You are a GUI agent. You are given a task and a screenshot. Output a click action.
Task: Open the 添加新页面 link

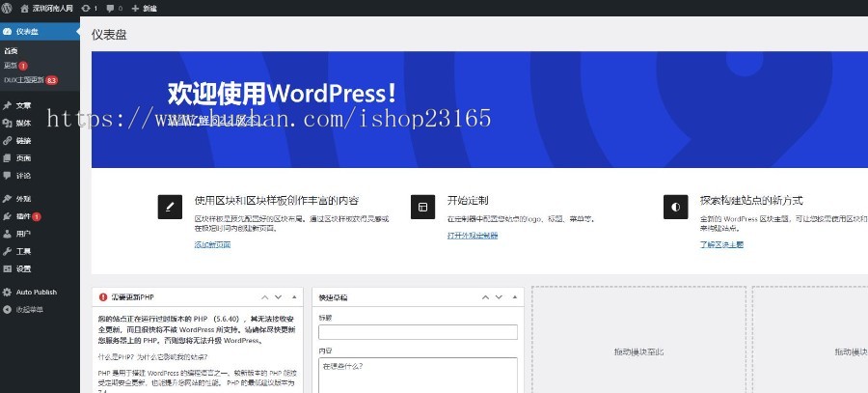pyautogui.click(x=212, y=244)
